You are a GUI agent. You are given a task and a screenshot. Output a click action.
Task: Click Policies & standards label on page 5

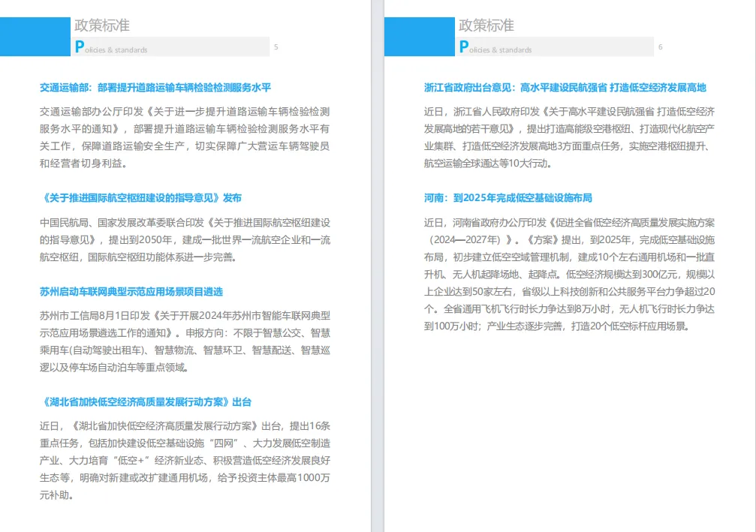point(111,47)
